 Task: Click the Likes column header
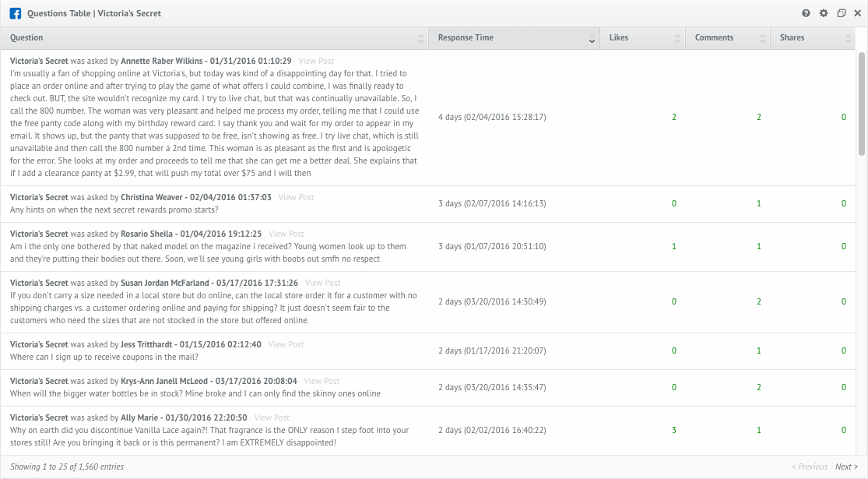[x=643, y=38]
